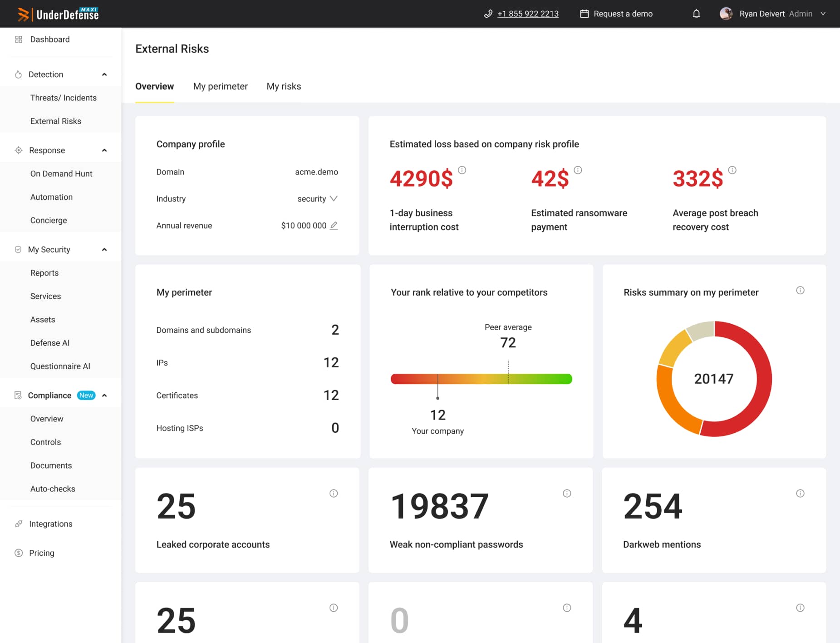This screenshot has height=643, width=840.
Task: Show info for the 332$ recovery cost
Action: (732, 170)
